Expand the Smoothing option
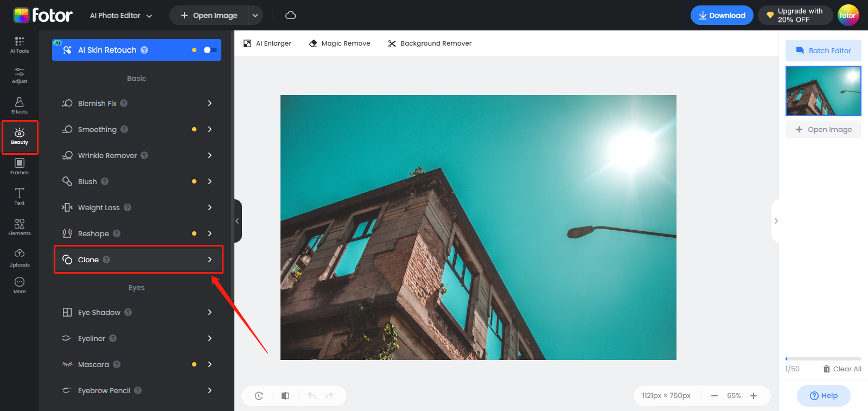The height and width of the screenshot is (411, 868). [210, 129]
